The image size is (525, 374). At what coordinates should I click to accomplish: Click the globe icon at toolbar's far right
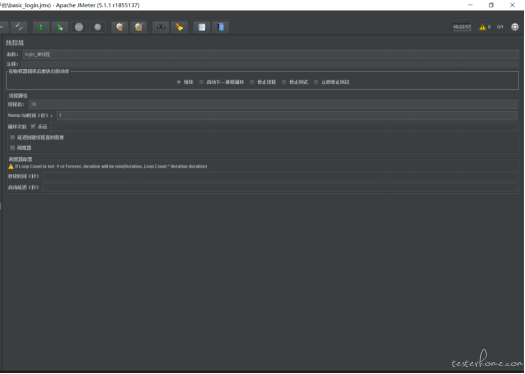point(515,27)
